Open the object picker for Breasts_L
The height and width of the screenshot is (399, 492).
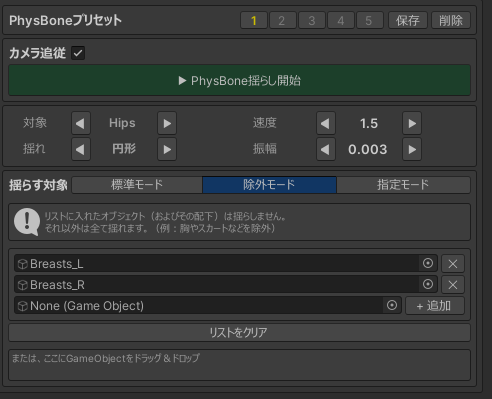click(428, 263)
